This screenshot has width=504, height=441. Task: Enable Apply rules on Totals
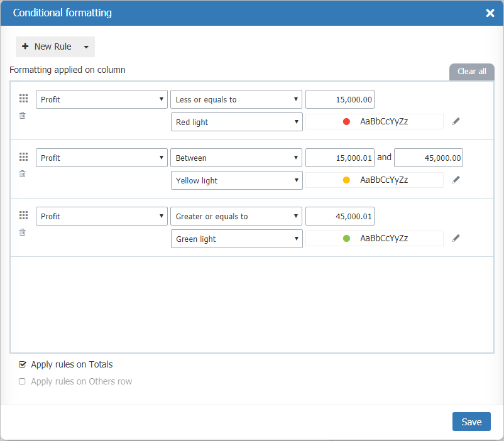[22, 364]
